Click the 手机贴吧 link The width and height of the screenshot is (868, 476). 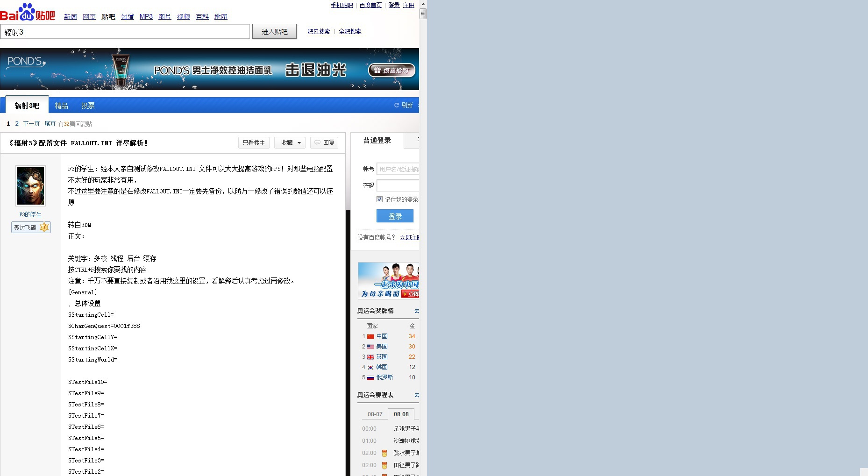pyautogui.click(x=342, y=5)
